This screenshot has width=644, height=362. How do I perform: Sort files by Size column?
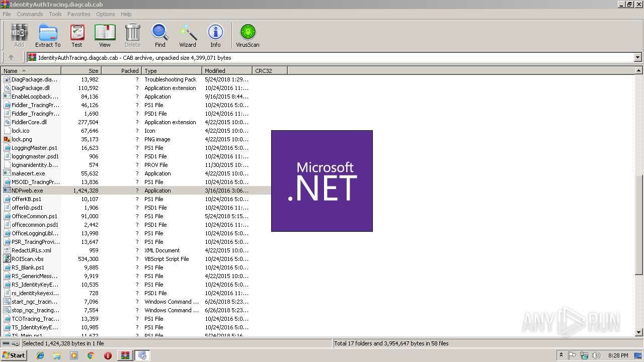(x=81, y=71)
